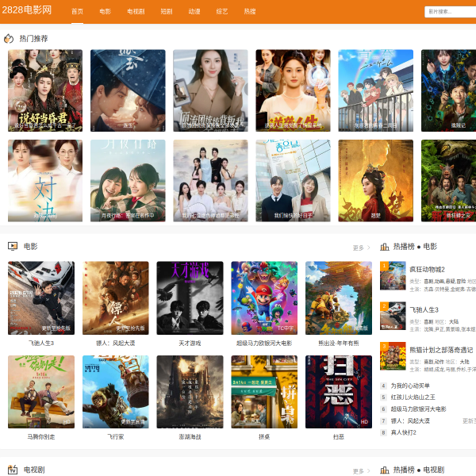Click the flame icon beside 热门推荐
Viewport: 476px width, 476px height.
point(9,39)
